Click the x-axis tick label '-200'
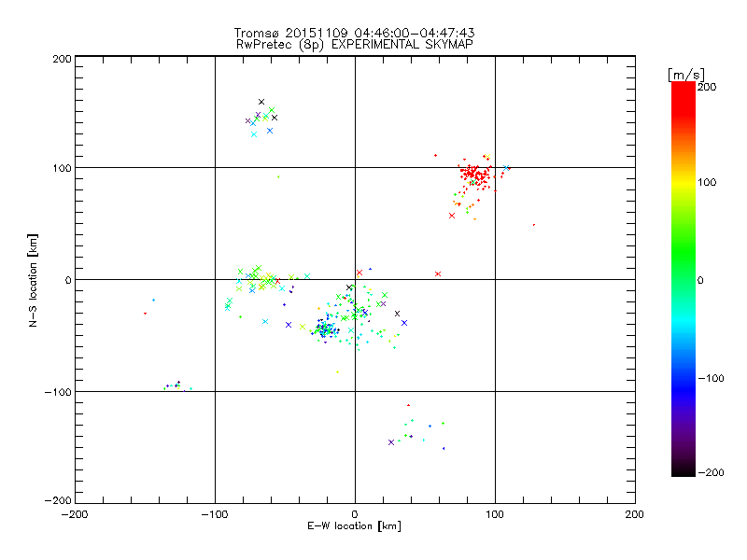747x560 pixels. (75, 514)
